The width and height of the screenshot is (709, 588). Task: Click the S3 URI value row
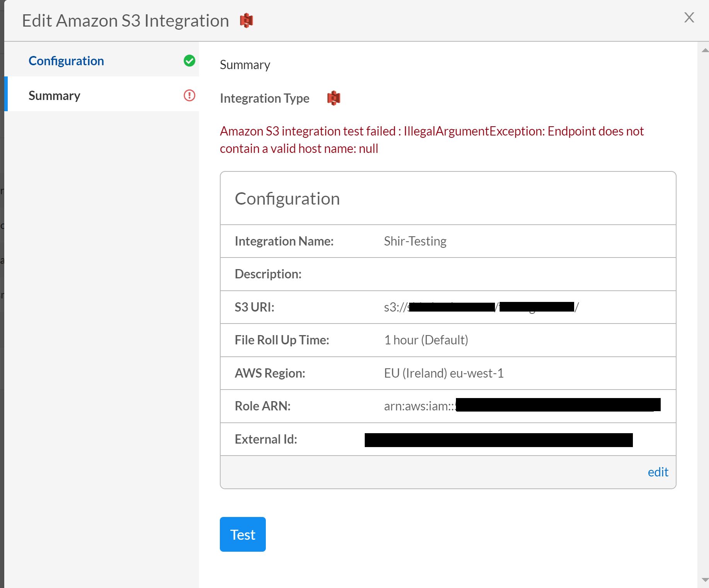point(481,307)
